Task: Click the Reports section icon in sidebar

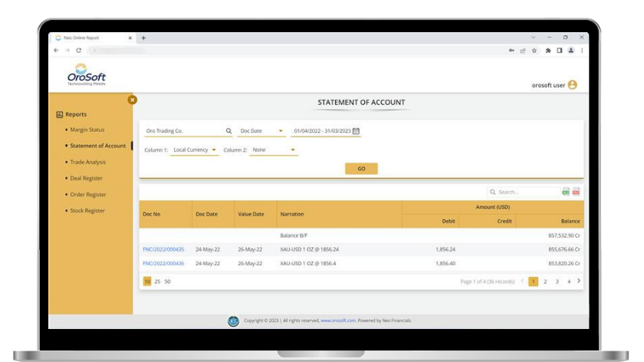Action: click(60, 114)
